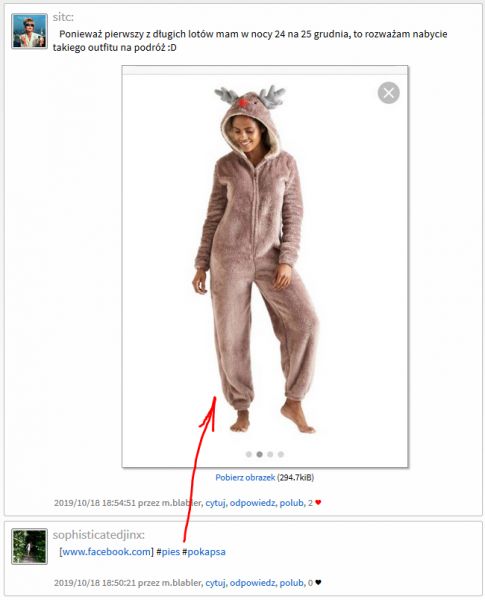Screen dimensions: 485x600
Task: Select the second carousel dot
Action: pyautogui.click(x=260, y=454)
